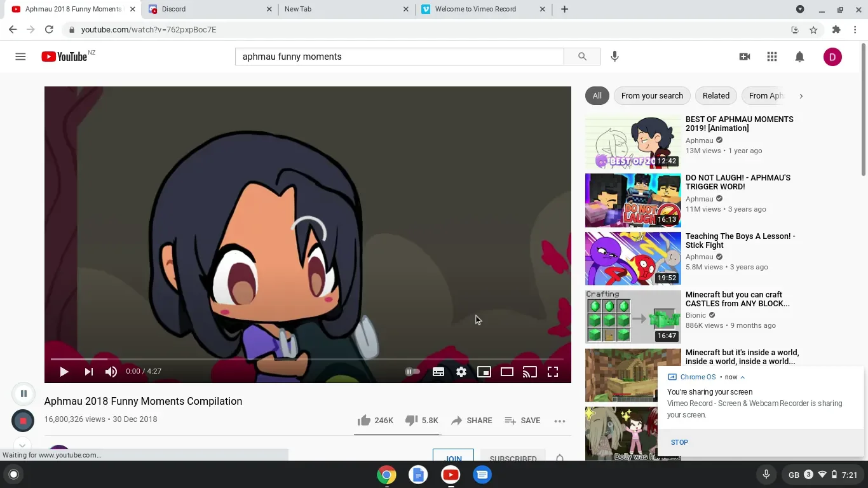
Task: Cast the video to a TV
Action: coord(530,372)
